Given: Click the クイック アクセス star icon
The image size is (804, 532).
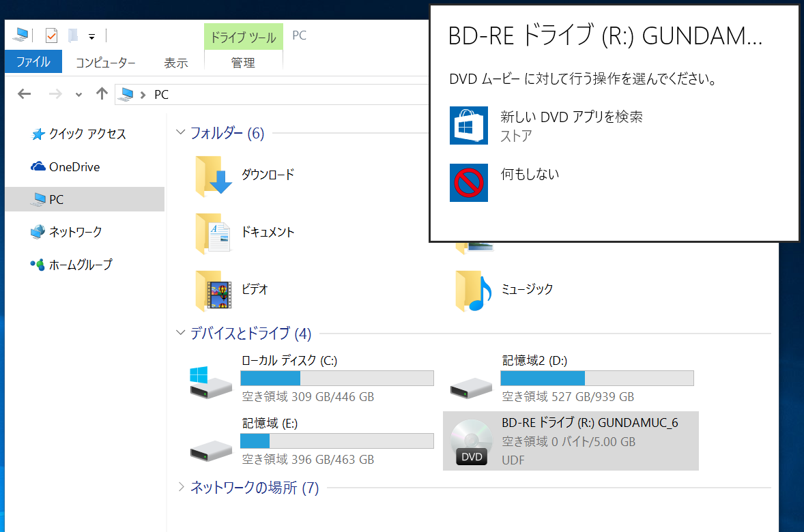Looking at the screenshot, I should coord(38,134).
